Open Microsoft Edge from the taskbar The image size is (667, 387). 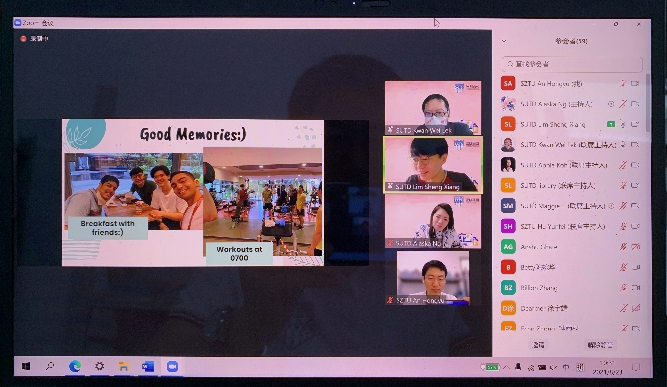pos(75,366)
